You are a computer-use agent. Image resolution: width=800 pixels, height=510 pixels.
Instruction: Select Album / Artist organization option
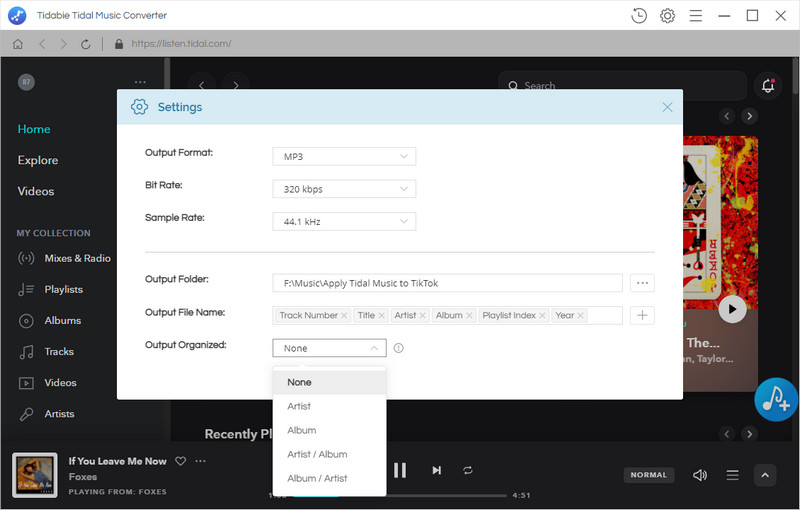330,478
